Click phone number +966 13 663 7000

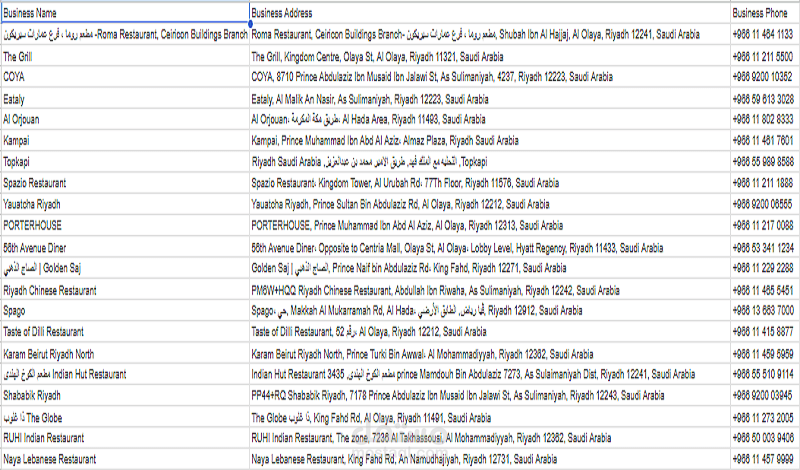[765, 311]
